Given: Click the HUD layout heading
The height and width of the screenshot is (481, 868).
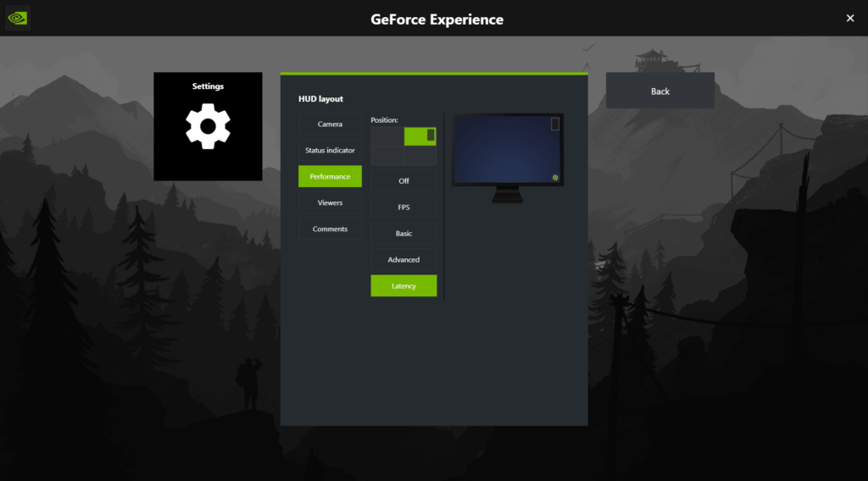Looking at the screenshot, I should (x=320, y=99).
